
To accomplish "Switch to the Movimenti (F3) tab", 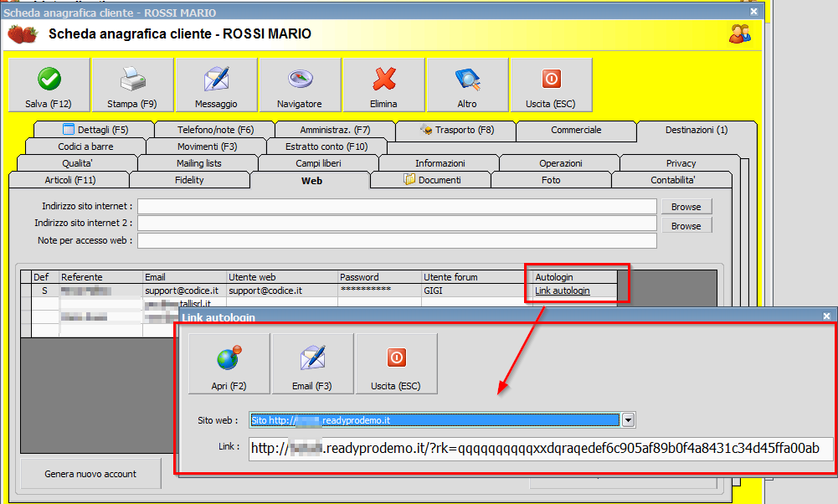I will (207, 147).
